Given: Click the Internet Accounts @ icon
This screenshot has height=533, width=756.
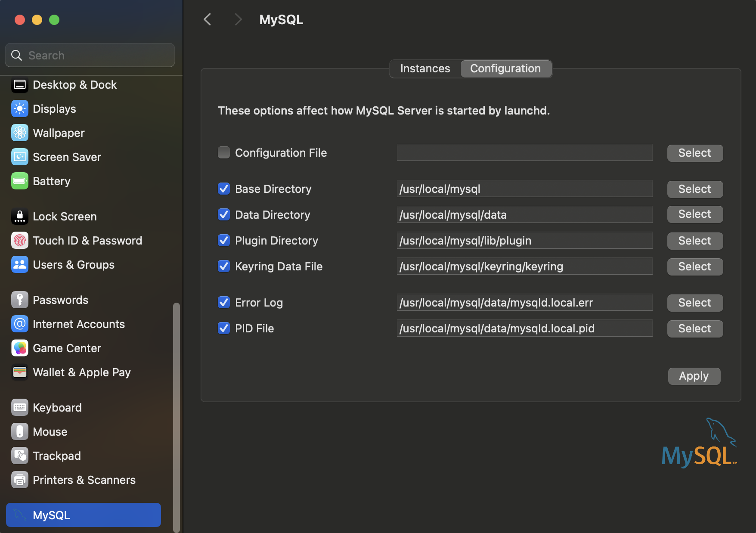Looking at the screenshot, I should pyautogui.click(x=20, y=324).
